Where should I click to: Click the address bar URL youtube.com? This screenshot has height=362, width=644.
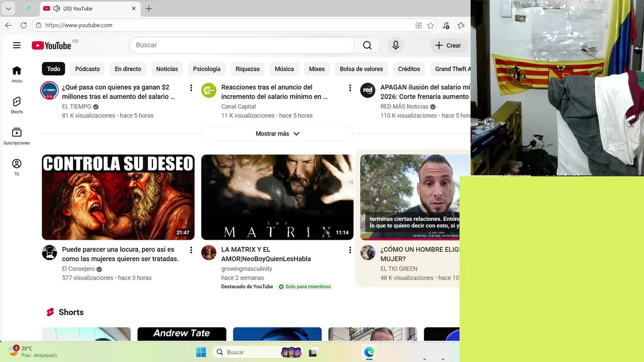click(78, 25)
